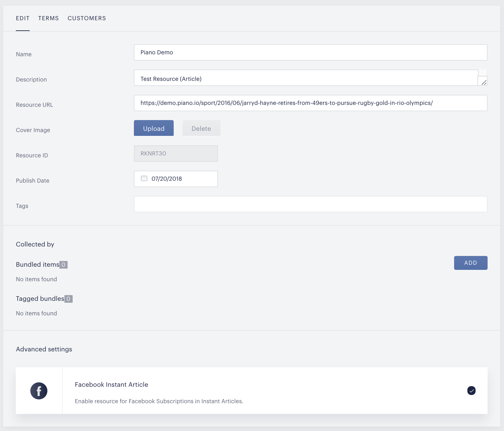Click the Facebook logo icon
This screenshot has width=504, height=431.
[39, 391]
